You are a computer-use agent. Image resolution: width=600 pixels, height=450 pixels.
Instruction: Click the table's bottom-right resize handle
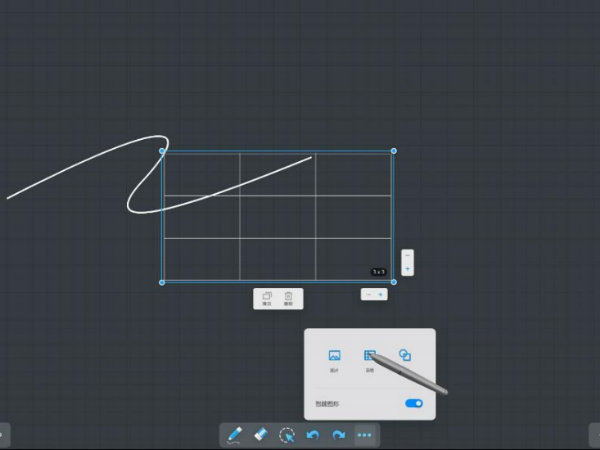[393, 282]
